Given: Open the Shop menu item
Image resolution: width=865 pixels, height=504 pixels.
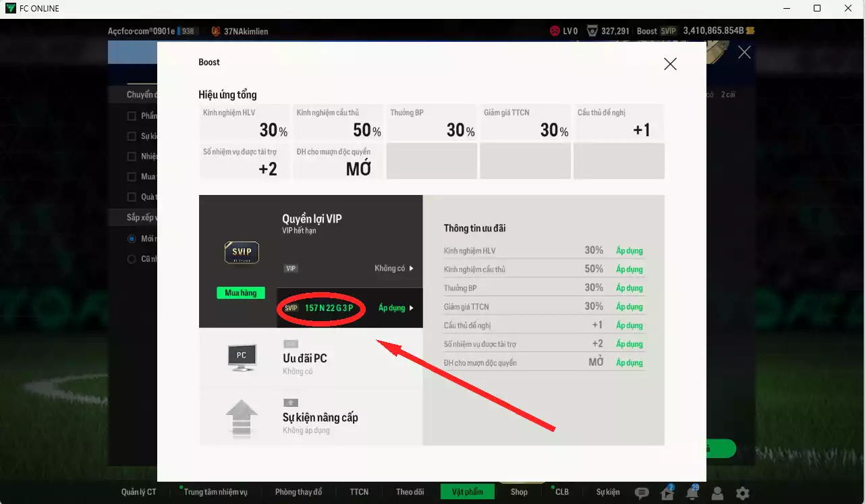Looking at the screenshot, I should pyautogui.click(x=519, y=492).
